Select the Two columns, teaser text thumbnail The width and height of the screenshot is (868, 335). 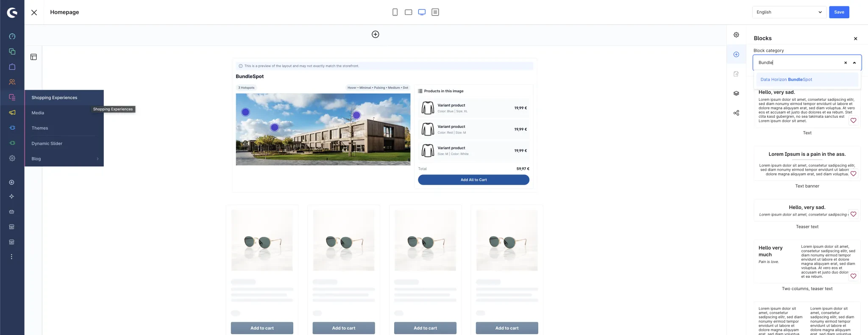coord(807,262)
